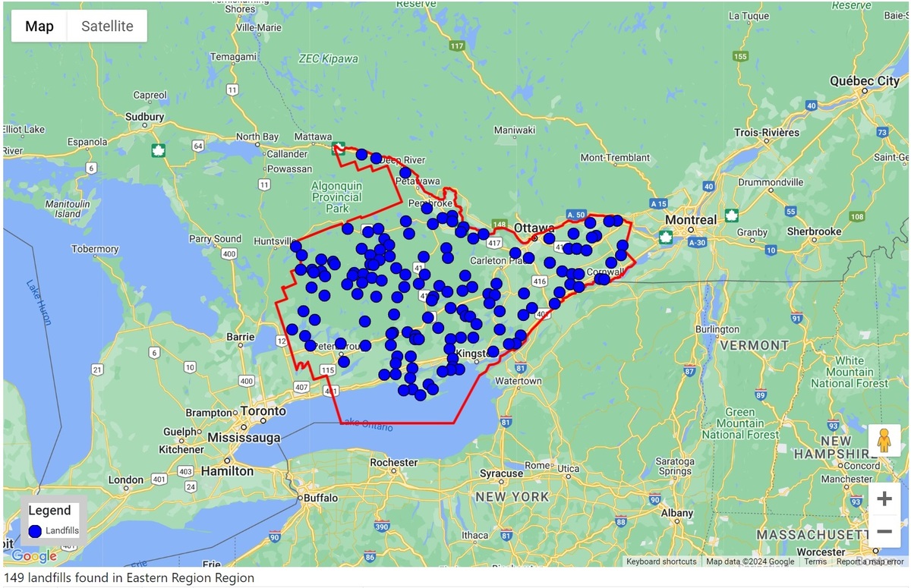911x588 pixels.
Task: Select the southernmost landfill marker by Lake Ontario
Action: click(420, 395)
